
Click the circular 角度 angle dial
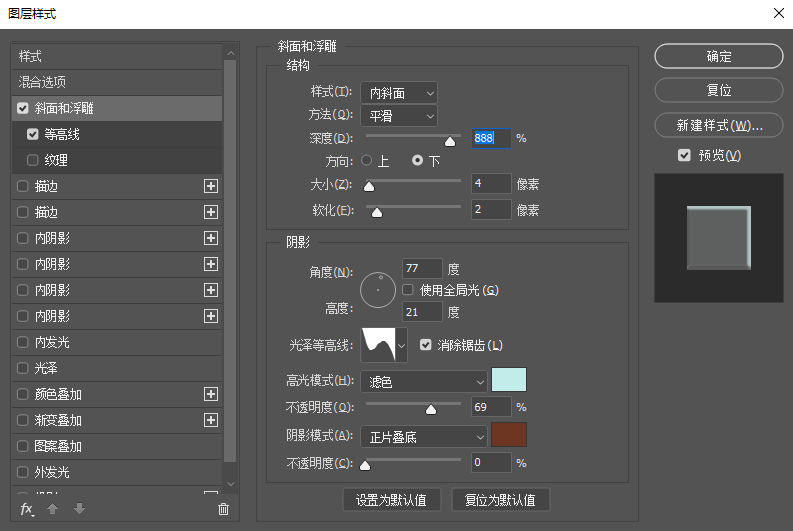[x=379, y=290]
